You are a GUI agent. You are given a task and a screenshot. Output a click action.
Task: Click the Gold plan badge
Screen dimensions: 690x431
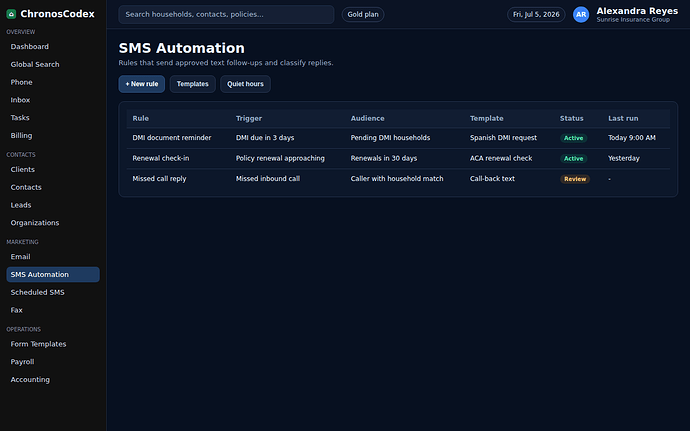click(363, 15)
